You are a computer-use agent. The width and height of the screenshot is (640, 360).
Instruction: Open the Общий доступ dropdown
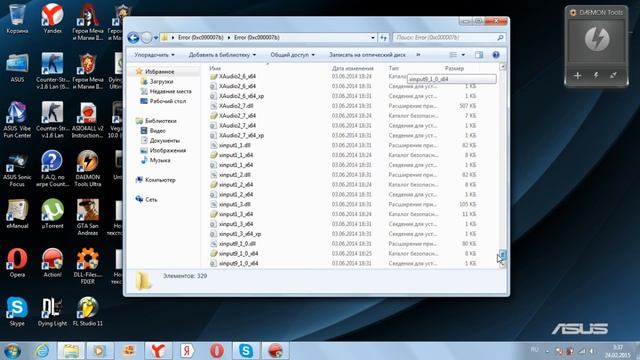click(292, 55)
